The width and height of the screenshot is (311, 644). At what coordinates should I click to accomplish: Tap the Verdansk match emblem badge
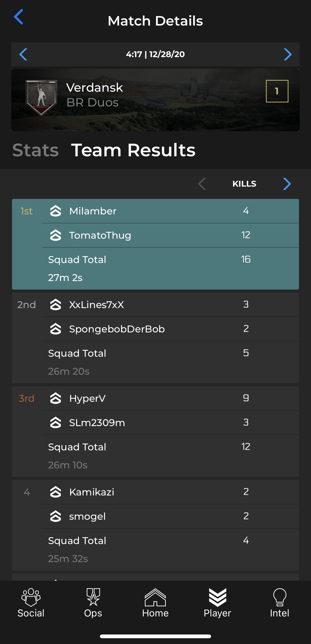[41, 98]
